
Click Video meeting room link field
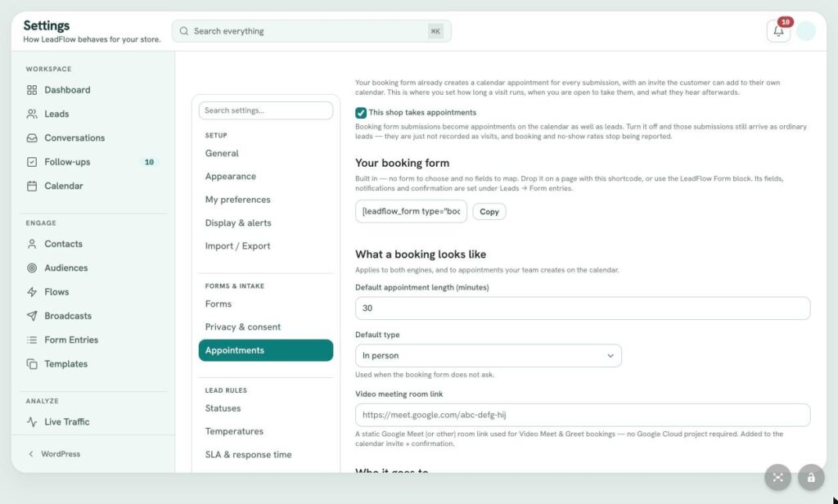583,415
